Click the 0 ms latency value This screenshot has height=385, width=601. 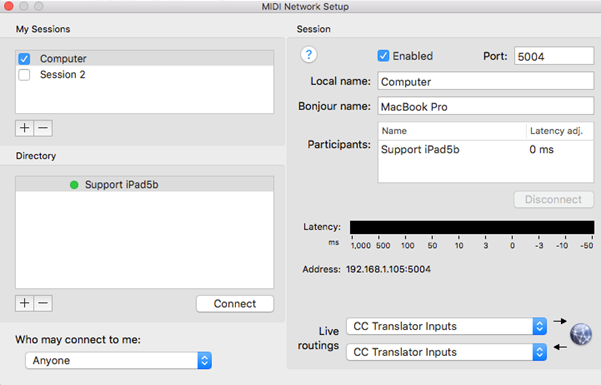click(x=541, y=150)
